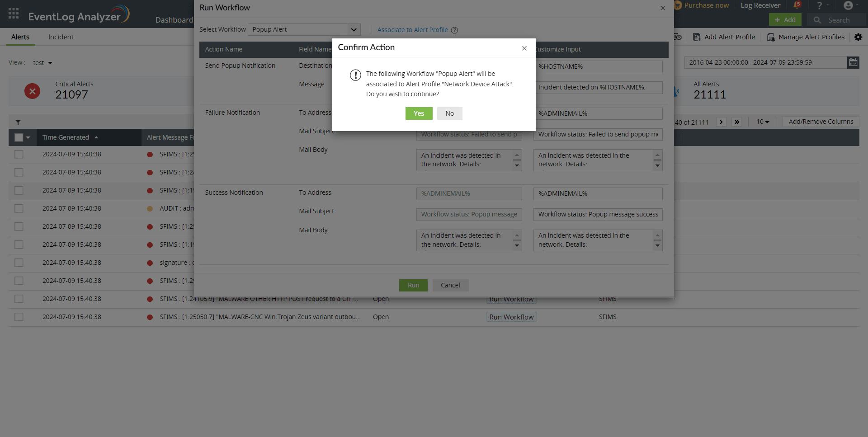Click the settings gear icon
The height and width of the screenshot is (437, 868).
click(x=859, y=37)
